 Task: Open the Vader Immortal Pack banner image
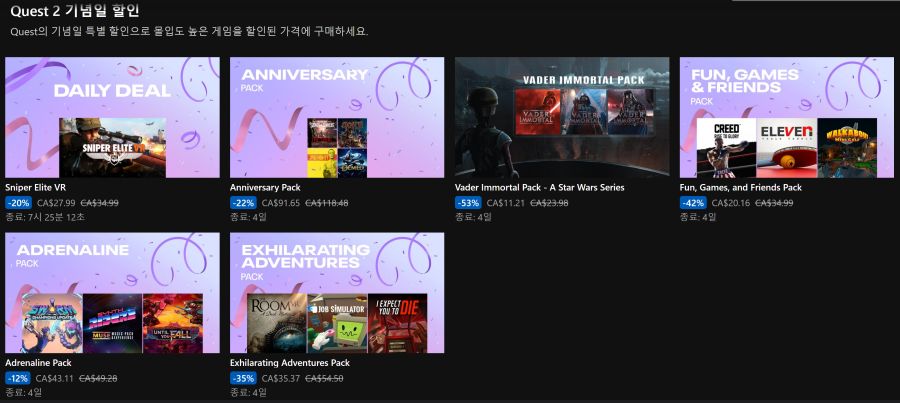(x=562, y=117)
